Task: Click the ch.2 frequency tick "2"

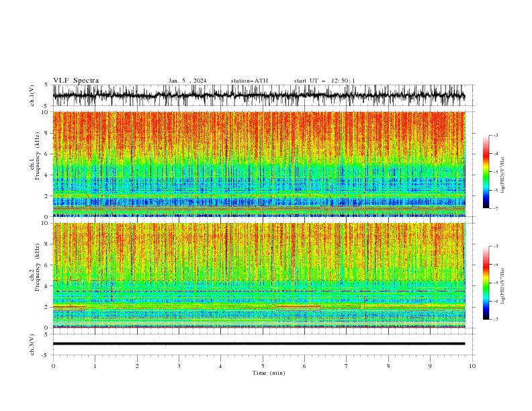Action: pos(47,307)
